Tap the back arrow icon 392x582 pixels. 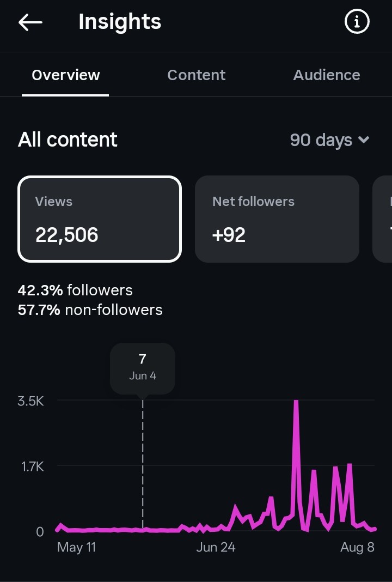[x=30, y=22]
